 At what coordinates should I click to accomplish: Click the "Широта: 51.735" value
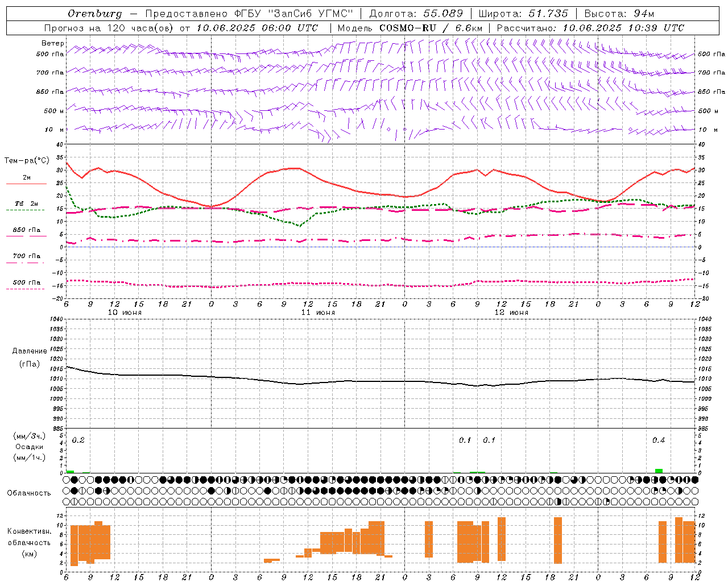(523, 14)
